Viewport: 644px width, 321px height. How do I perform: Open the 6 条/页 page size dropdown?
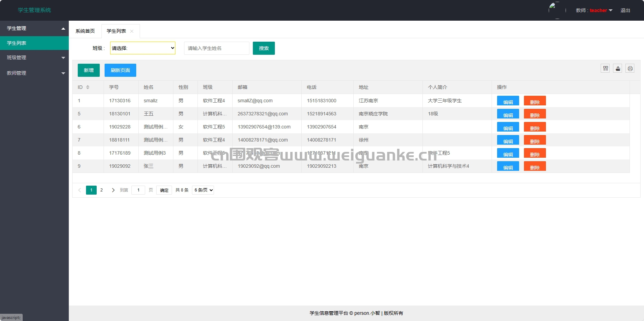pyautogui.click(x=203, y=190)
